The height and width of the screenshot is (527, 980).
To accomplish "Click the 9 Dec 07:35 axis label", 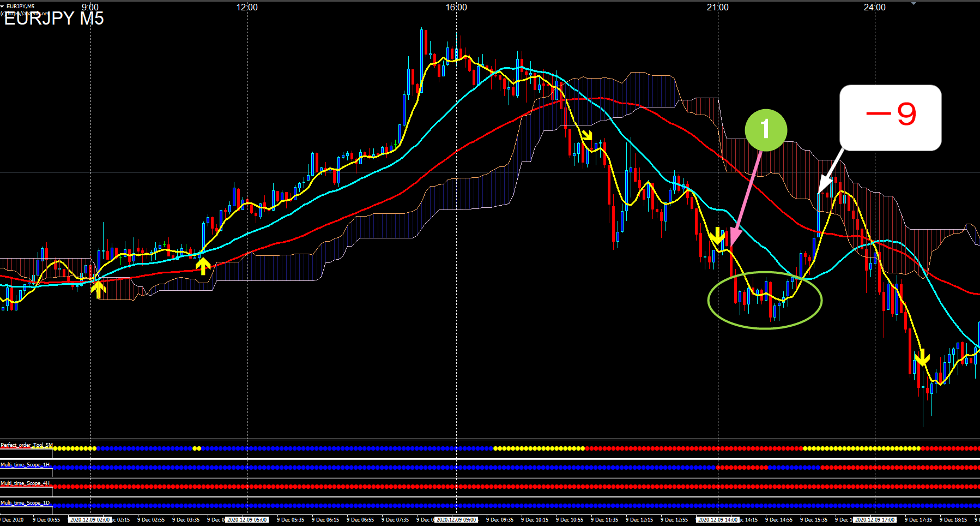I will click(x=395, y=520).
